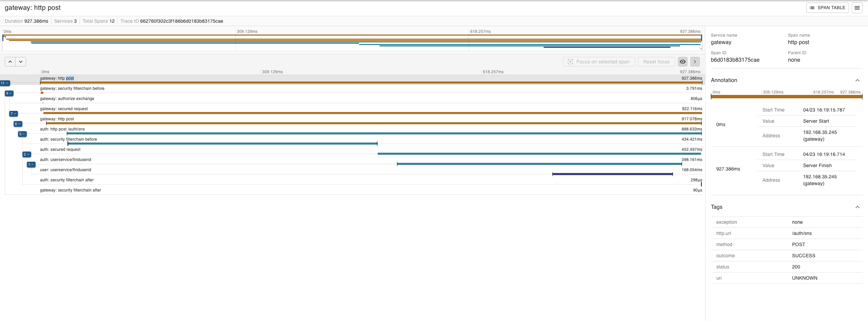Collapse the span detail panel with the right chevron

[x=695, y=62]
